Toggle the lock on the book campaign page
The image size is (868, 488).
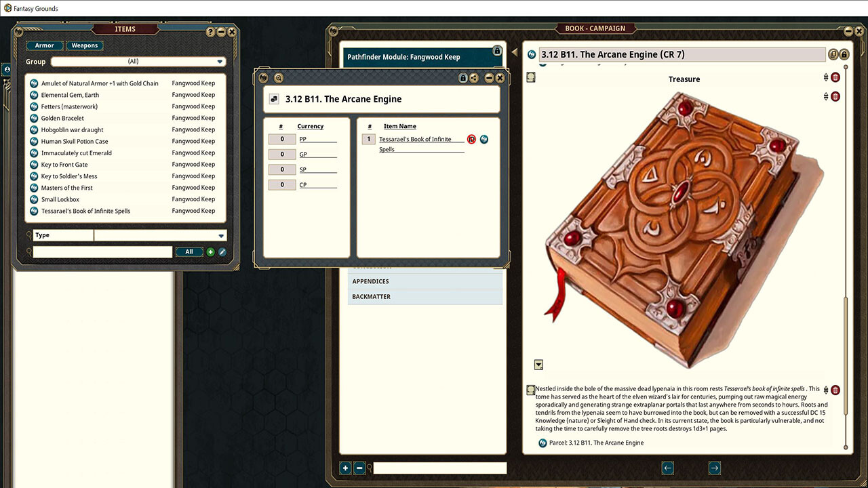pos(844,54)
